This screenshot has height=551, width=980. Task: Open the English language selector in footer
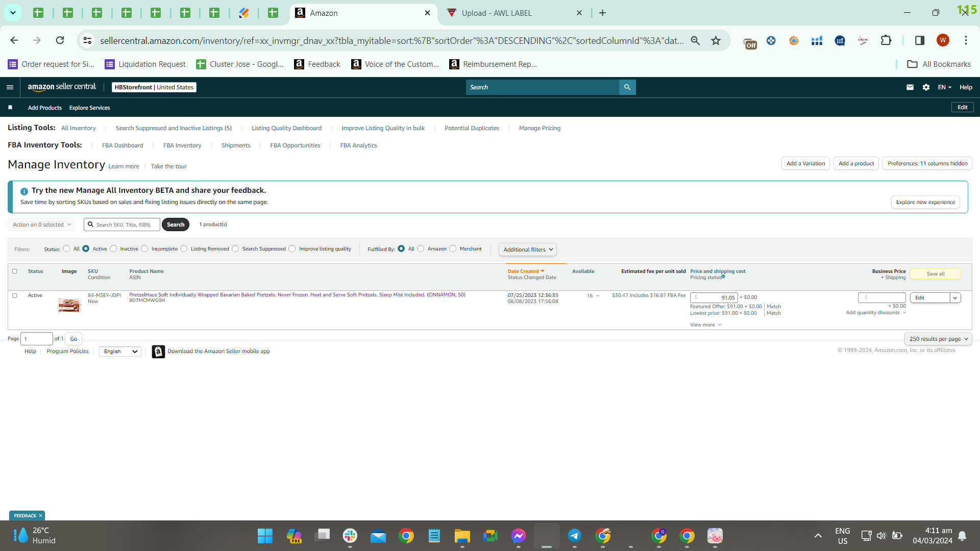click(x=120, y=352)
